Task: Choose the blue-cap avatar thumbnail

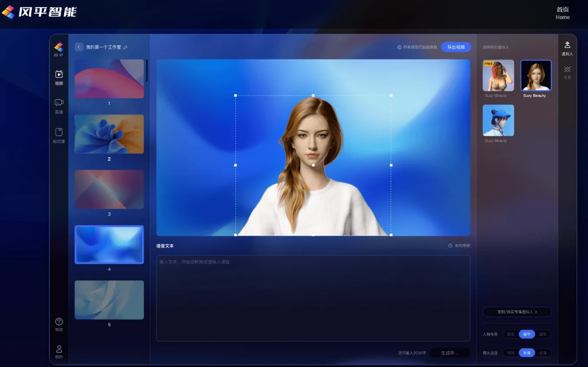Action: (x=498, y=120)
